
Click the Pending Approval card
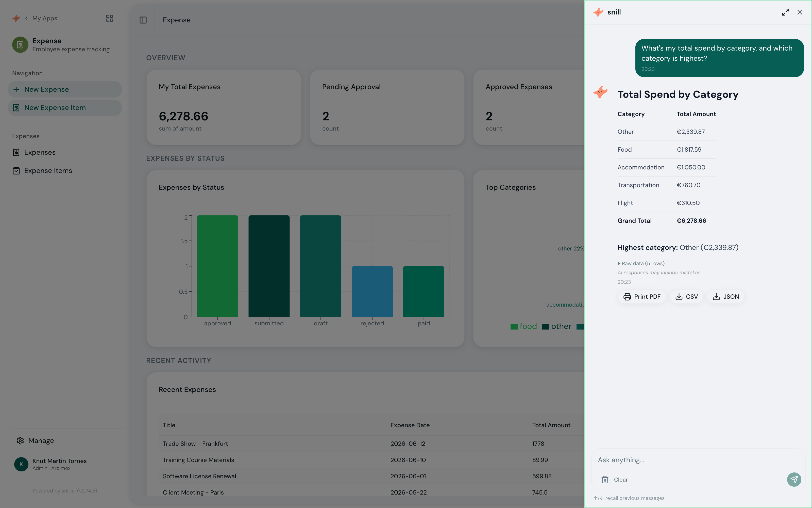[x=387, y=107]
